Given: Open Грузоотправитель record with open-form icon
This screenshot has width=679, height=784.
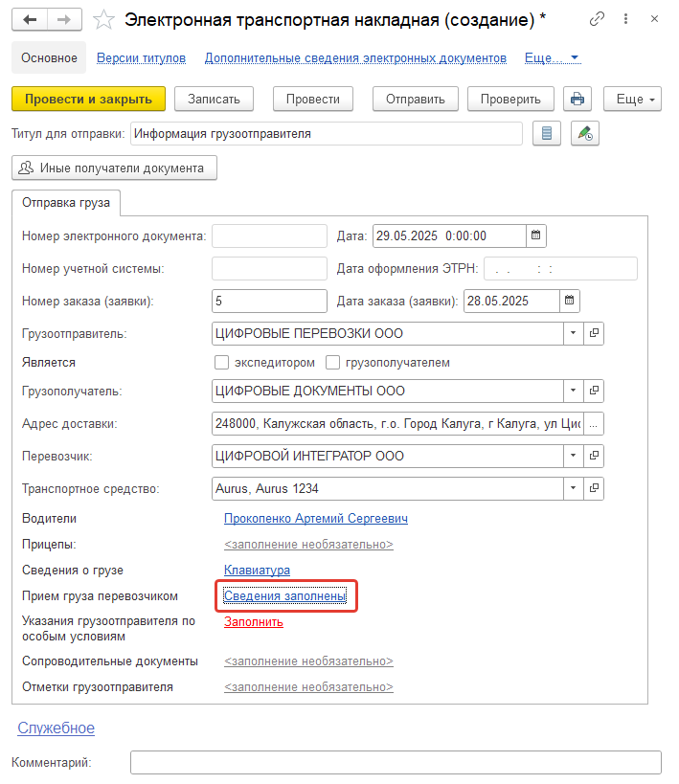Looking at the screenshot, I should pyautogui.click(x=594, y=333).
